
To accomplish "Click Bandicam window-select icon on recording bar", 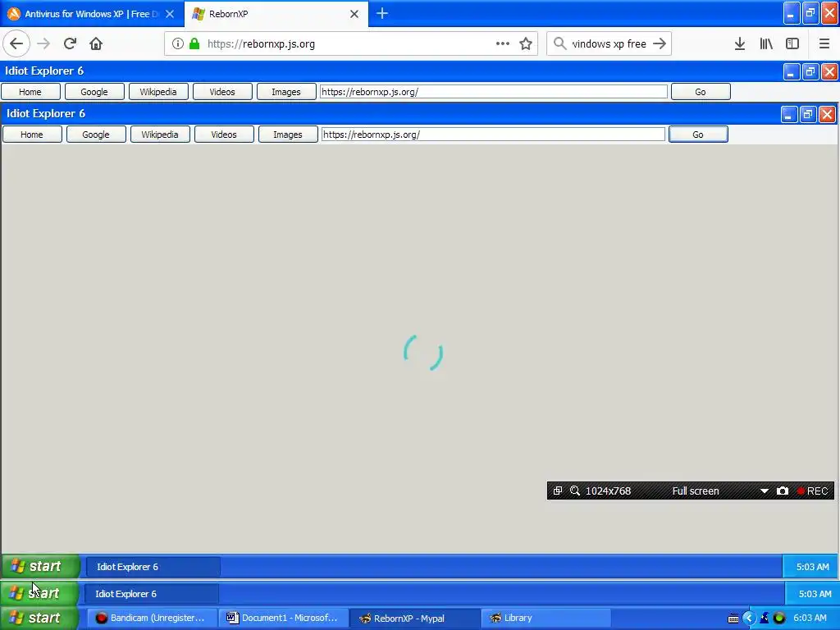I will point(558,491).
